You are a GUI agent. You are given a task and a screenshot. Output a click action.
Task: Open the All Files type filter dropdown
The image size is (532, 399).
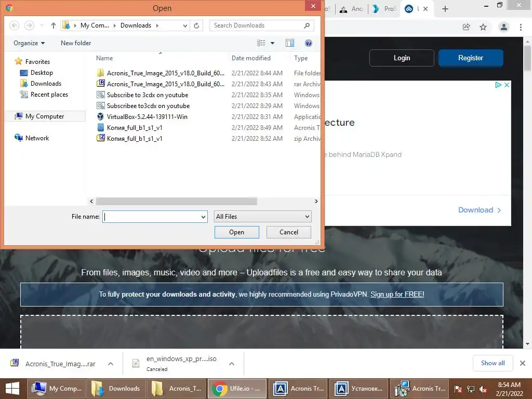262,217
